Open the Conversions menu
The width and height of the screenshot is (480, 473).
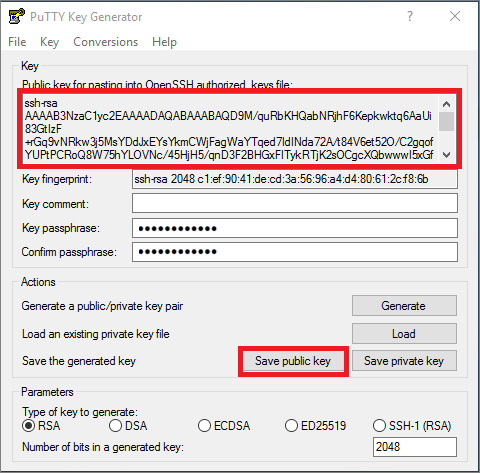click(x=105, y=42)
